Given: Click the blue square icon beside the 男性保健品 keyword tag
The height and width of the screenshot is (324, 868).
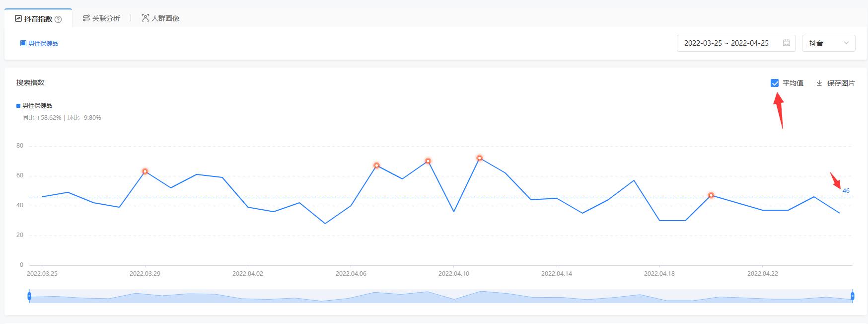Looking at the screenshot, I should click(23, 43).
